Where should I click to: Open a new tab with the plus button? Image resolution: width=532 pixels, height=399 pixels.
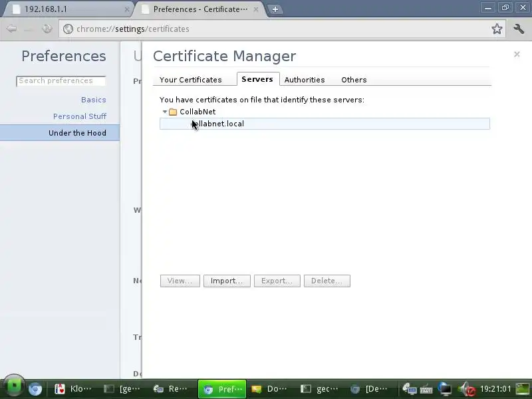[275, 9]
